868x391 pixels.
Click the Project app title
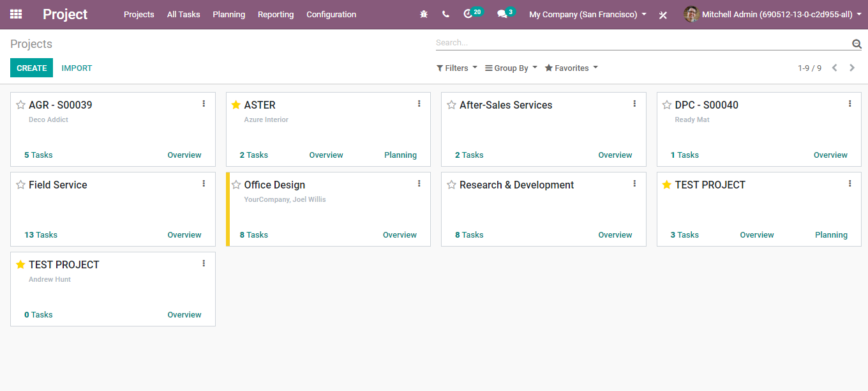pyautogui.click(x=65, y=14)
